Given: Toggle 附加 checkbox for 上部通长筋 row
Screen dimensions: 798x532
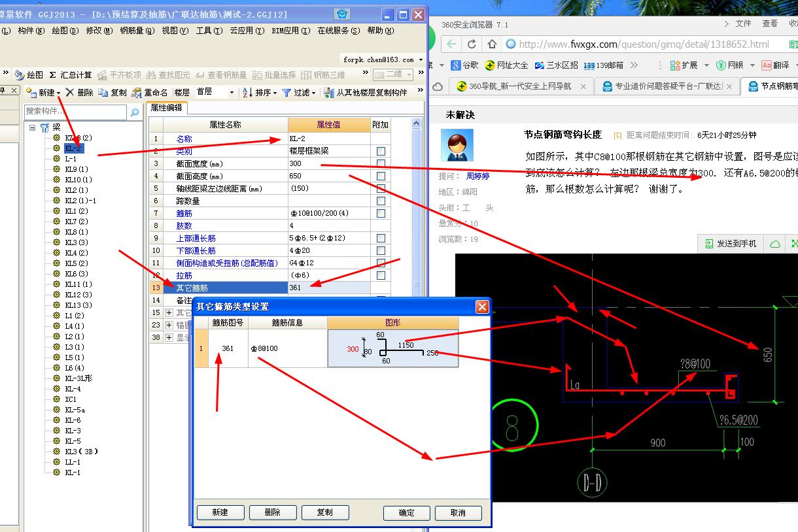Looking at the screenshot, I should (381, 238).
